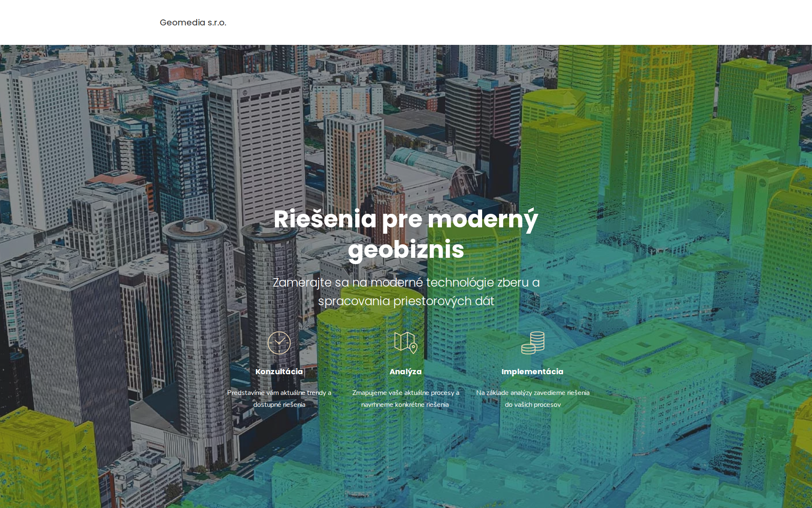Click the stacked coins icon above Implementácia

tap(533, 342)
